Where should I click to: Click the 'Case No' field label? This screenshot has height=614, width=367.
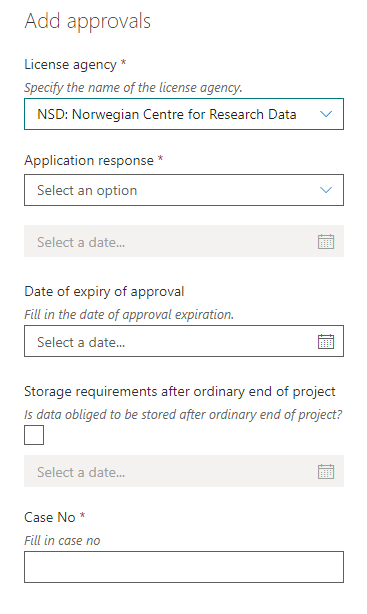pos(50,517)
